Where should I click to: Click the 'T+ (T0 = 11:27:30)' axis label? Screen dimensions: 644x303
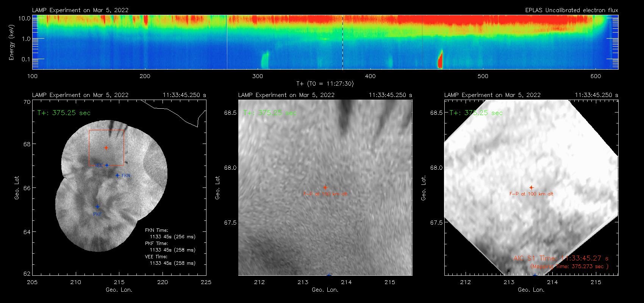click(325, 84)
